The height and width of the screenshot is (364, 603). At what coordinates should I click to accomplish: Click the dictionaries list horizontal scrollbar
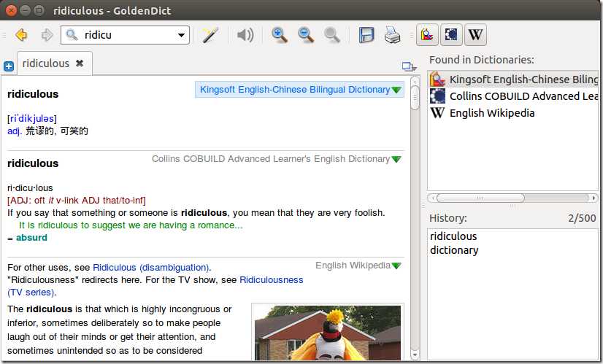pyautogui.click(x=480, y=198)
